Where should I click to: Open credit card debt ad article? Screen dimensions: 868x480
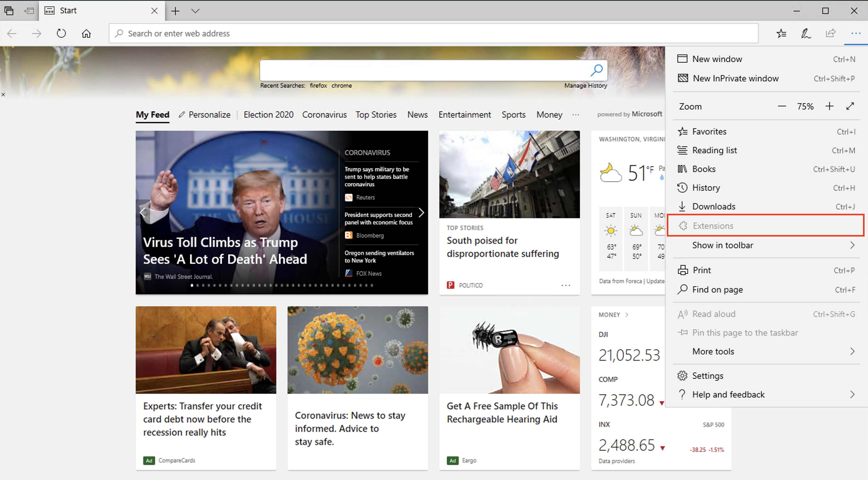tap(202, 419)
